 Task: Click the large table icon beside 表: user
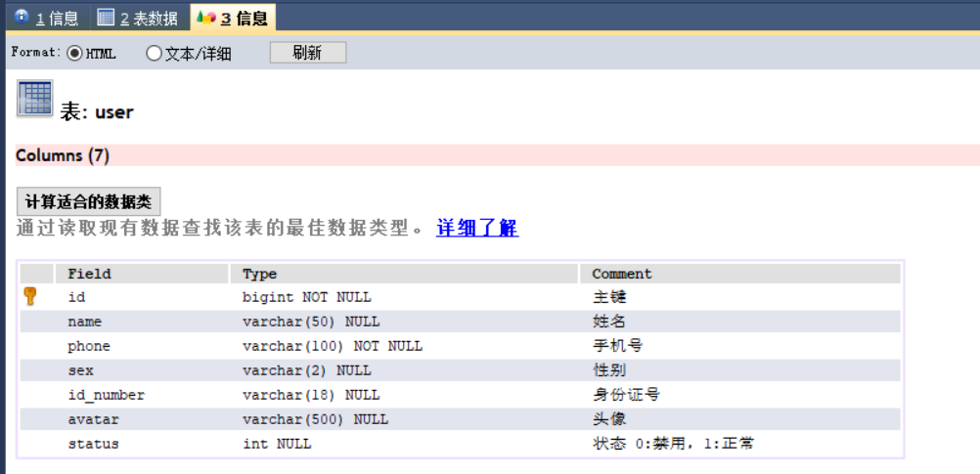[x=34, y=98]
